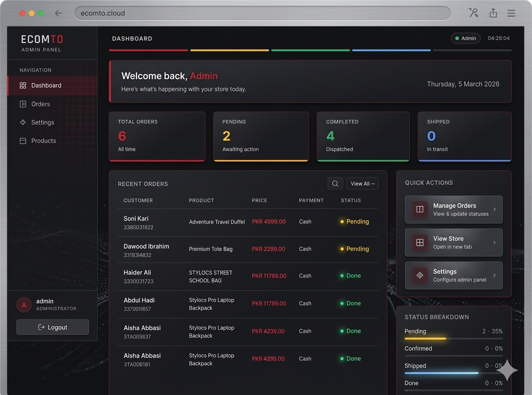Viewport: 532px width, 395px height.
Task: Click product STYLOCS STREET SCHOOL BAG
Action: (x=211, y=277)
